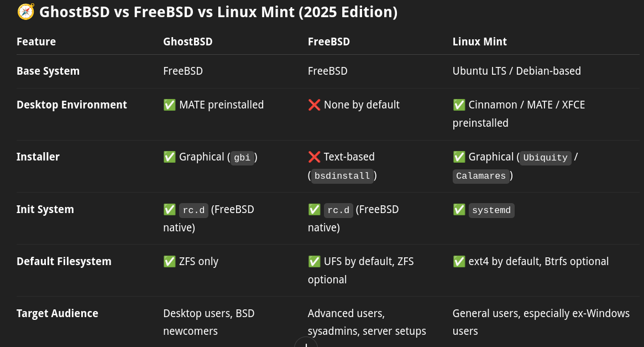Click the FreeBSD column header
Viewport: 644px width, 347px height.
(328, 42)
